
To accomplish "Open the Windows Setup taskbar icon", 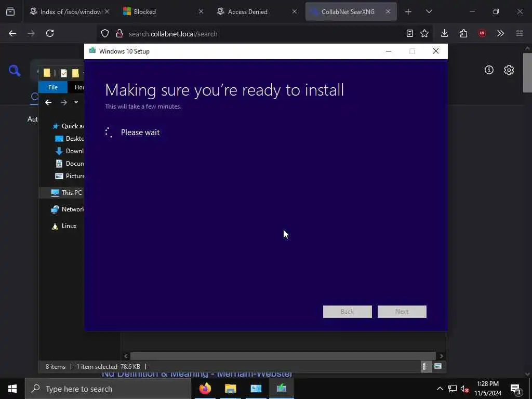I will [281, 389].
